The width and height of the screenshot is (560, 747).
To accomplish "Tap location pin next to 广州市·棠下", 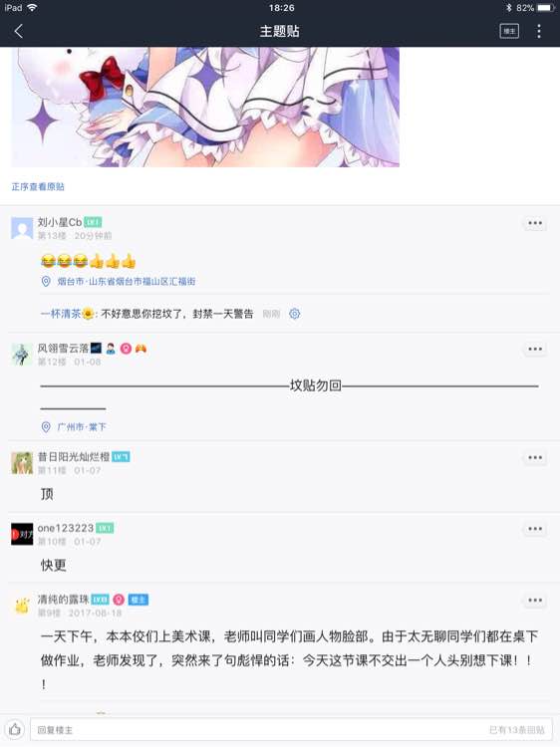I will click(46, 427).
